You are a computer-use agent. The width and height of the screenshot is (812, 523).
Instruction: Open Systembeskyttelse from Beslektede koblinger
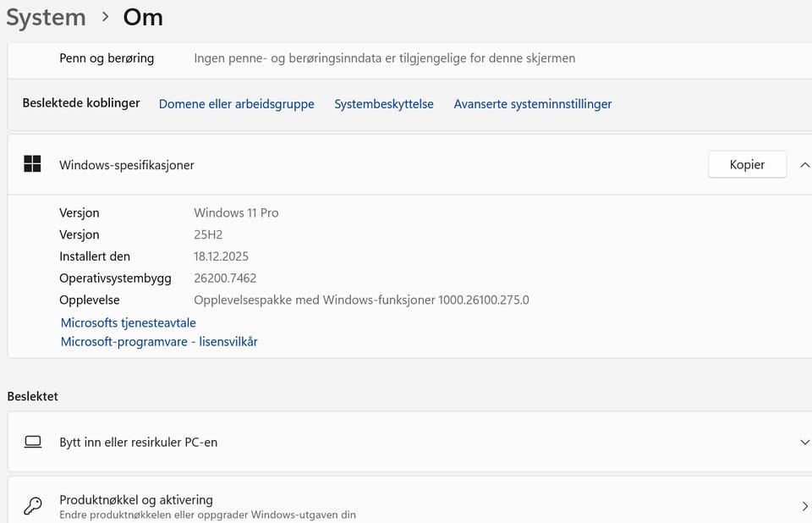(x=384, y=103)
